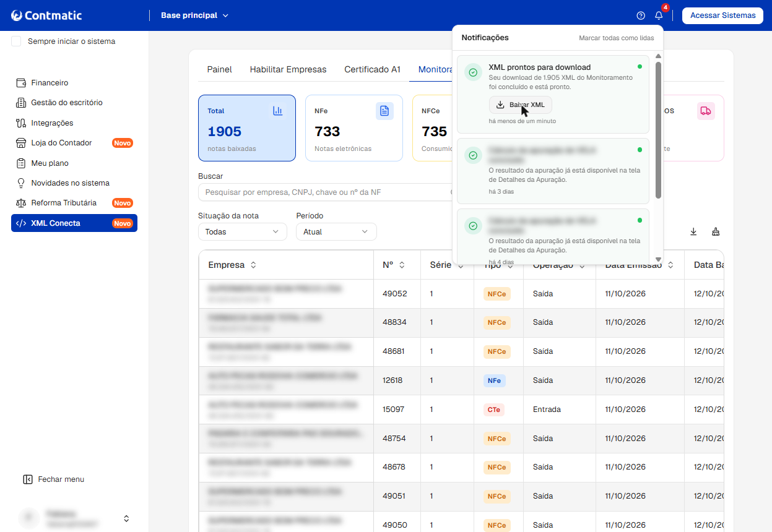772x532 pixels.
Task: Expand the user account menu chevron
Action: [x=126, y=518]
